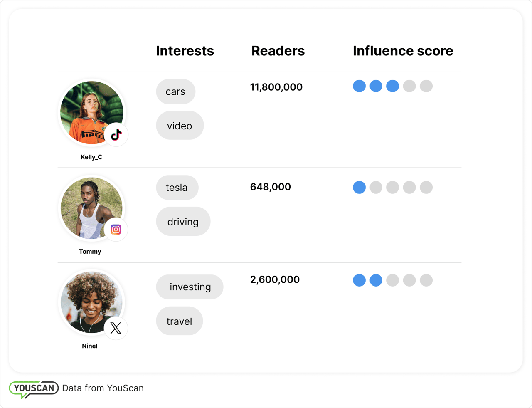532x408 pixels.
Task: Click the tesla interest tag
Action: click(x=177, y=188)
